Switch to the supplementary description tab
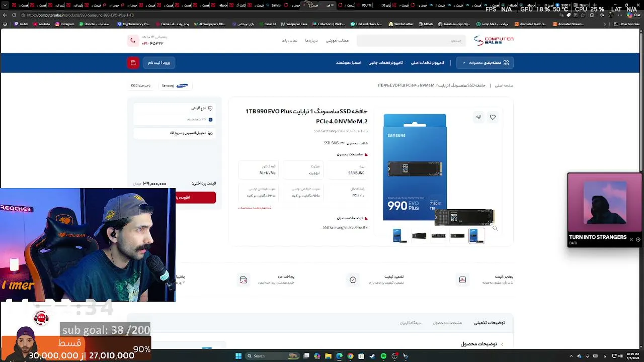Viewport: 644px width, 362px height. 489,323
